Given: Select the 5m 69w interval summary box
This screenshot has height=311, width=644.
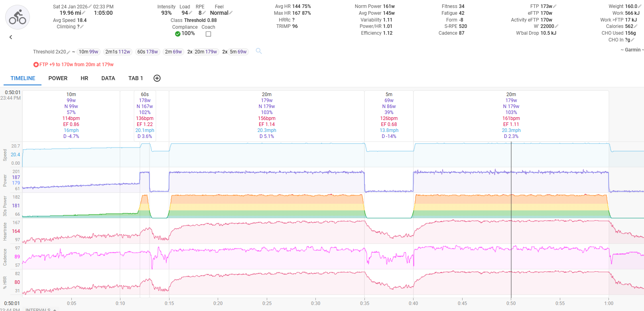Looking at the screenshot, I should (x=389, y=116).
